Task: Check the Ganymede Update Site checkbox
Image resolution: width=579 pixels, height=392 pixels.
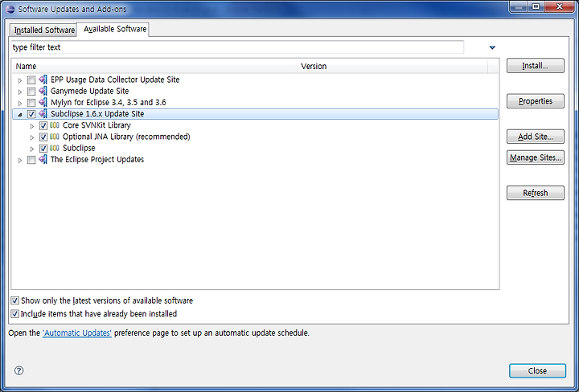Action: click(31, 91)
